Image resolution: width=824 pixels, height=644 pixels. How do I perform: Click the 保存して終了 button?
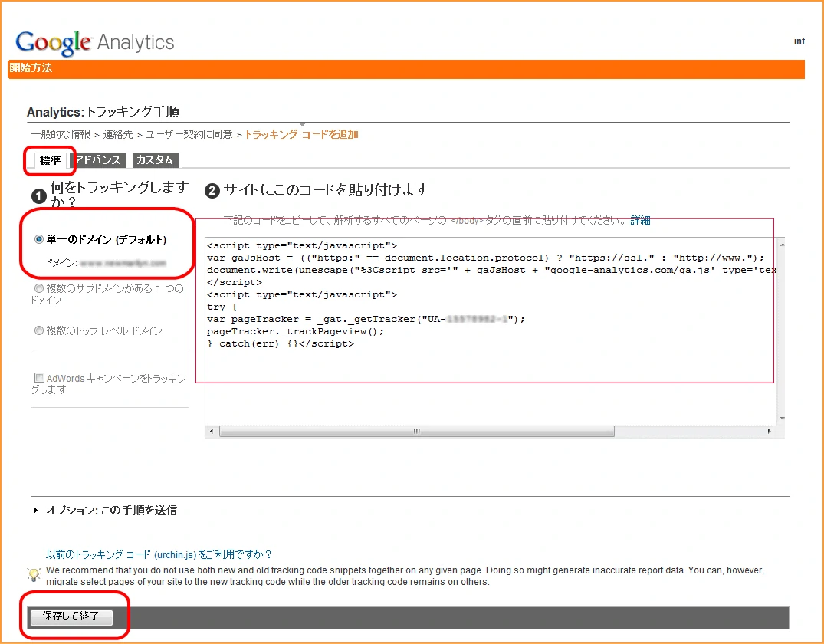pos(71,616)
